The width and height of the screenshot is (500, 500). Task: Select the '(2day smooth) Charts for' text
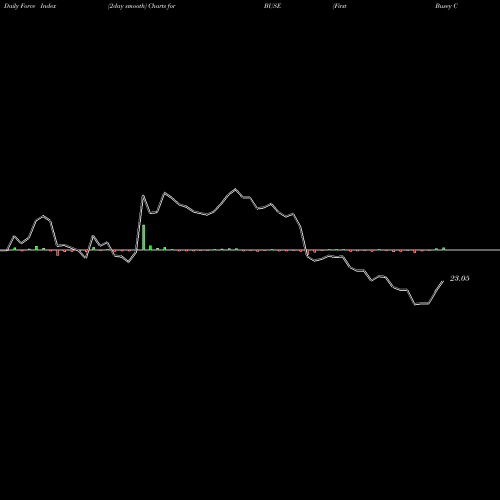141,6
